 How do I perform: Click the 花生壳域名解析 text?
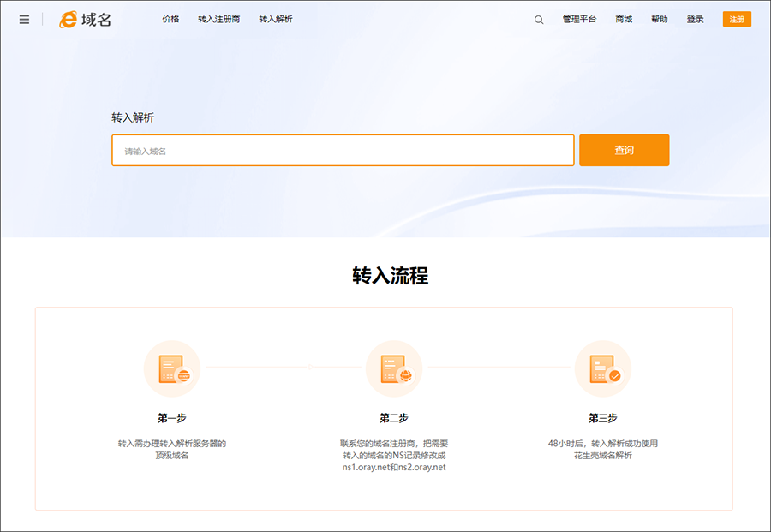(x=603, y=455)
